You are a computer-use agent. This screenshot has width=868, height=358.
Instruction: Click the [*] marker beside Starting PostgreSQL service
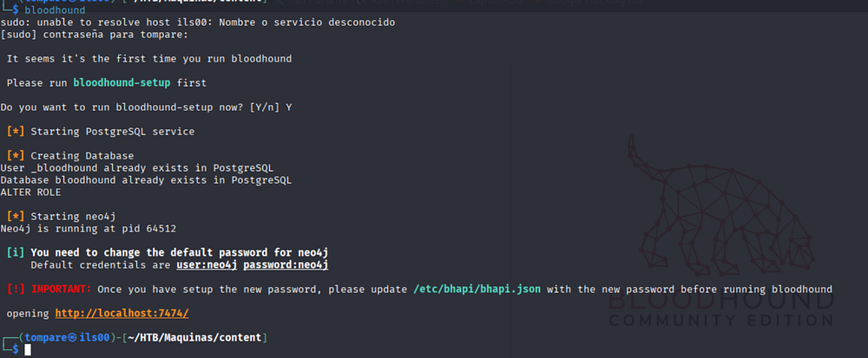[16, 132]
